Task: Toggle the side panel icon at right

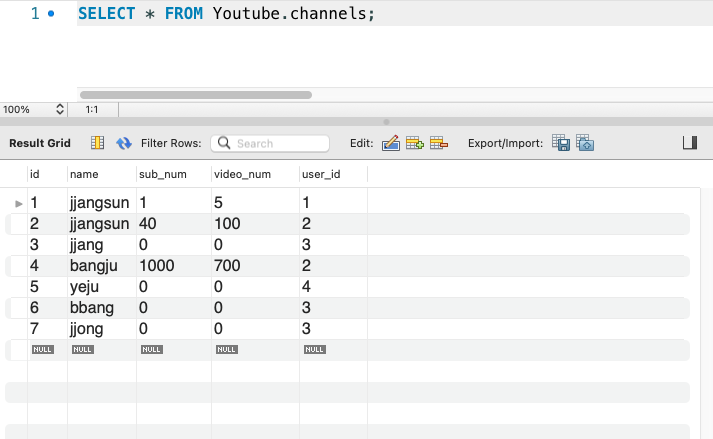Action: pos(690,143)
